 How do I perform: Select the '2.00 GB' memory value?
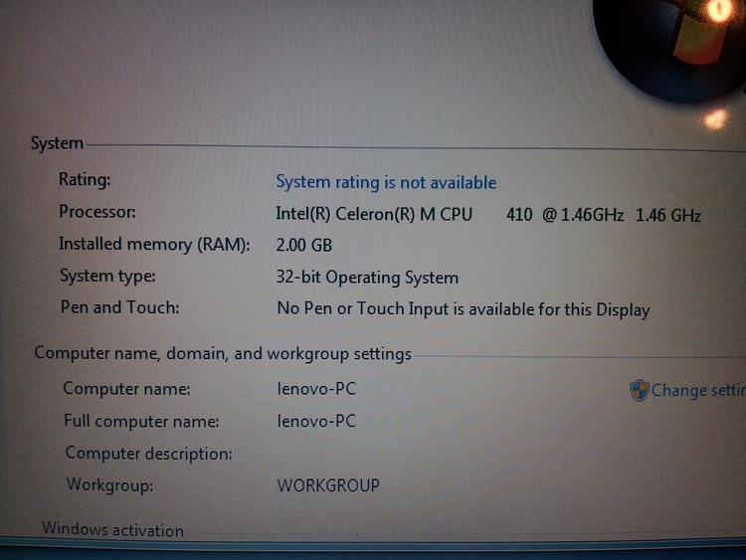click(x=304, y=246)
